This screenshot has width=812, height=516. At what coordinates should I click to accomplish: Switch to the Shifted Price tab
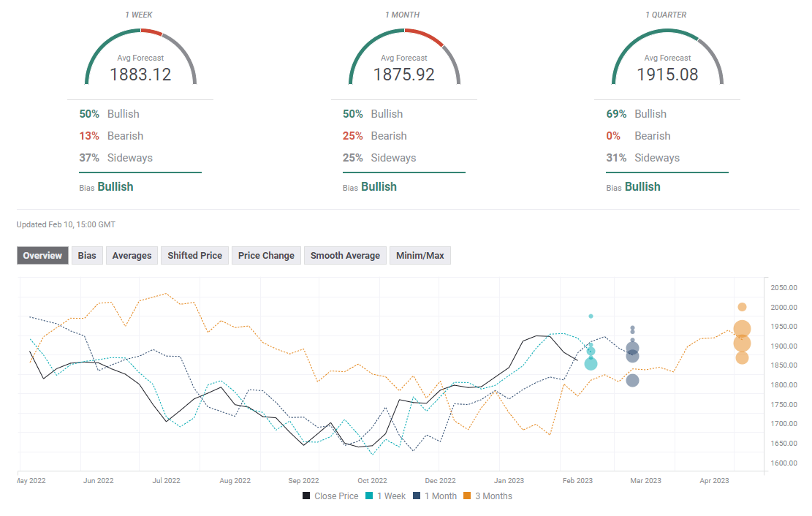pyautogui.click(x=194, y=255)
